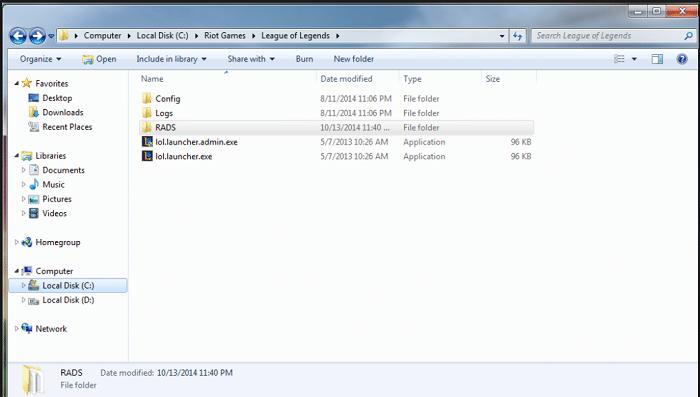Click the RADS folder name in list
The height and width of the screenshot is (397, 700).
[x=165, y=127]
